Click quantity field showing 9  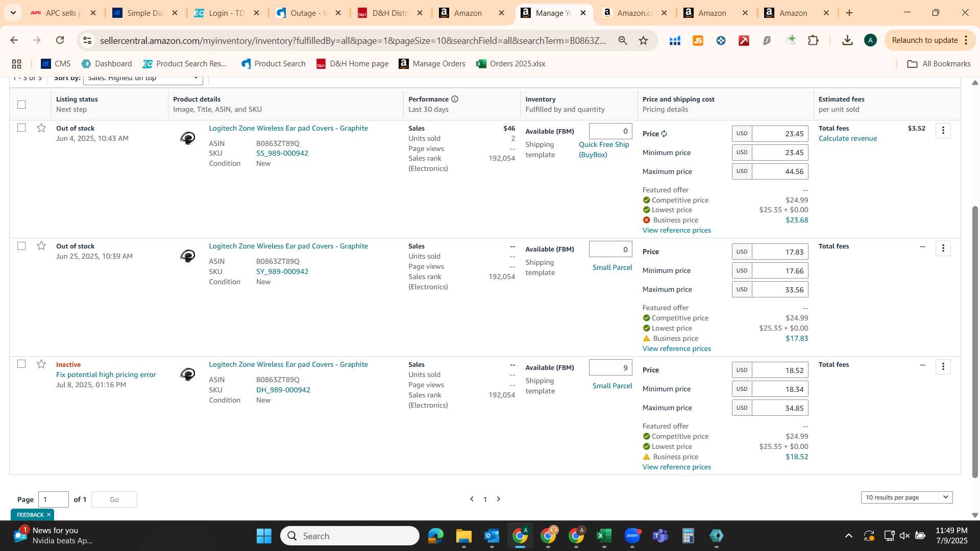point(610,367)
